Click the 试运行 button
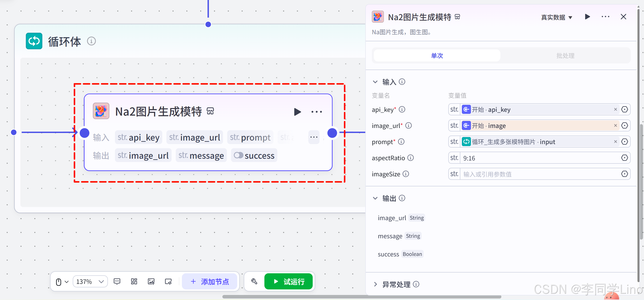Image resolution: width=644 pixels, height=300 pixels. 288,281
